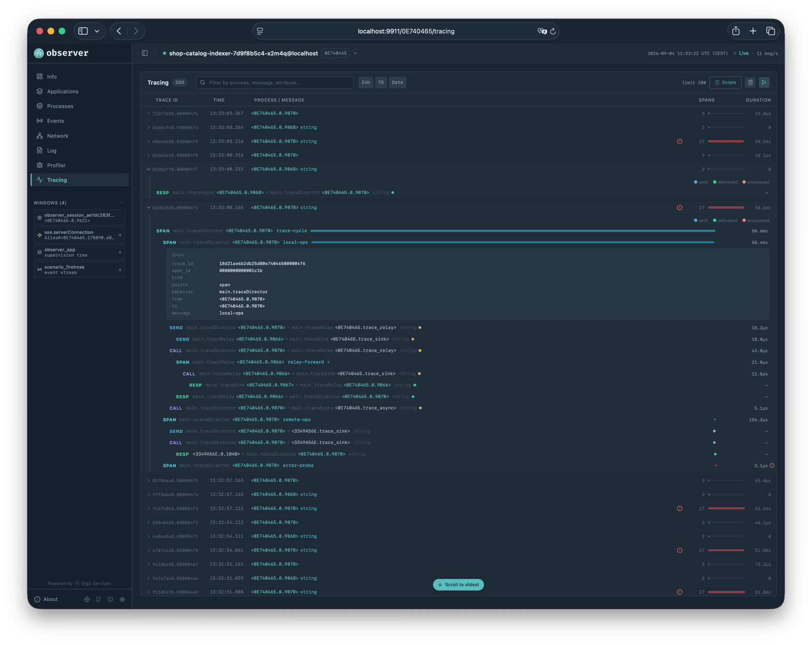Expand trace 71bf7eb8.000004fb row
Image resolution: width=812 pixels, height=645 pixels.
tap(148, 114)
